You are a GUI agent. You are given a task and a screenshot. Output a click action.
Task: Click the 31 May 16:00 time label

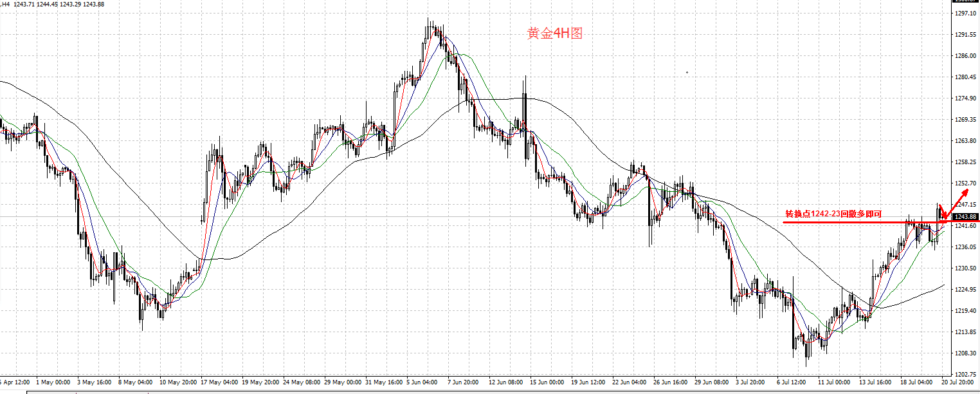[383, 382]
